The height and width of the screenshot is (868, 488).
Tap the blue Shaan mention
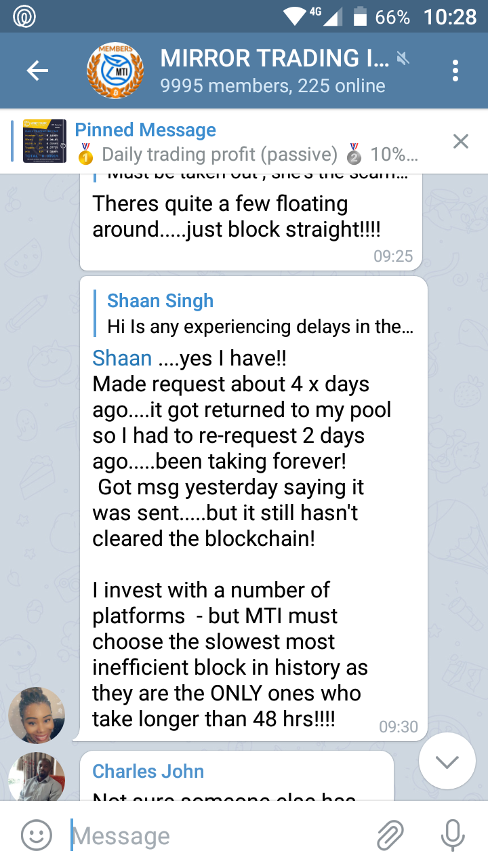click(x=122, y=358)
